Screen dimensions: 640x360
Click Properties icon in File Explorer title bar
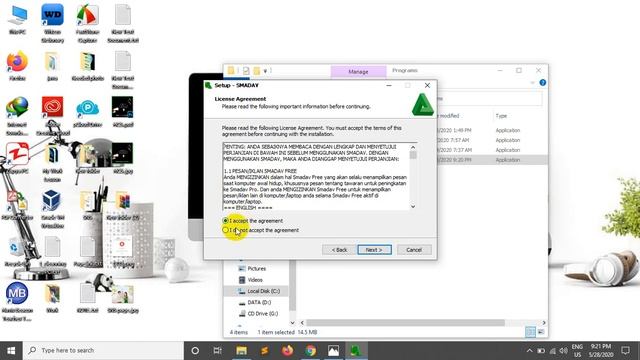pos(246,71)
